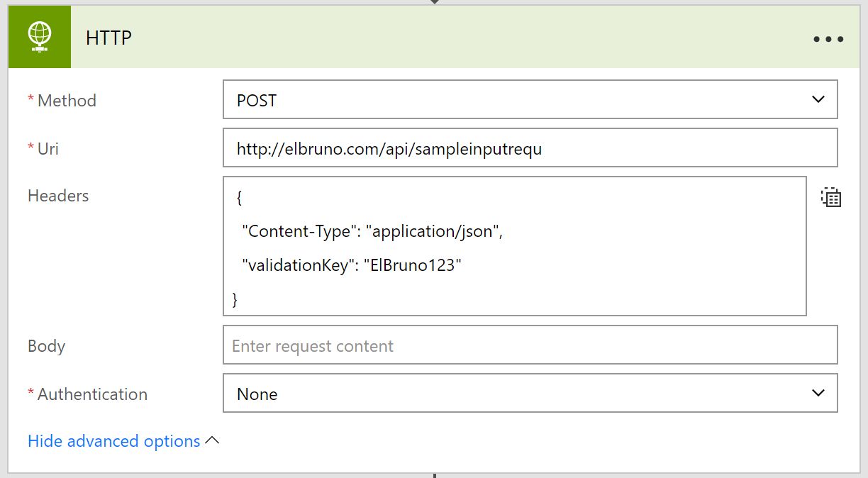This screenshot has height=478, width=868.
Task: Click the Hide advanced options link
Action: pyautogui.click(x=113, y=441)
